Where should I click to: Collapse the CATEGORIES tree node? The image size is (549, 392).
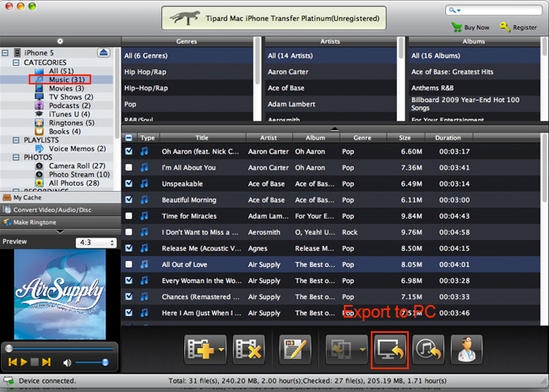point(16,63)
